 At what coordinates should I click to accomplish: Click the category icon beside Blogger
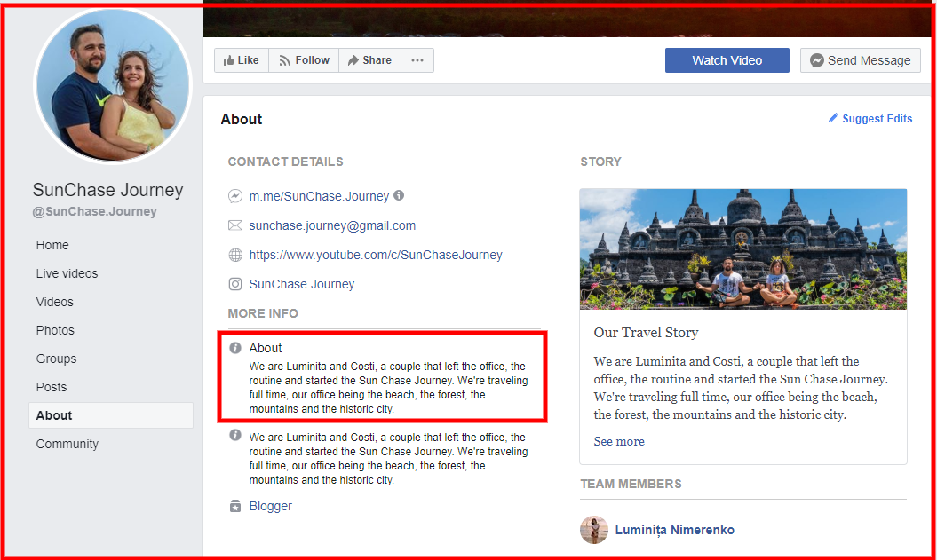235,506
